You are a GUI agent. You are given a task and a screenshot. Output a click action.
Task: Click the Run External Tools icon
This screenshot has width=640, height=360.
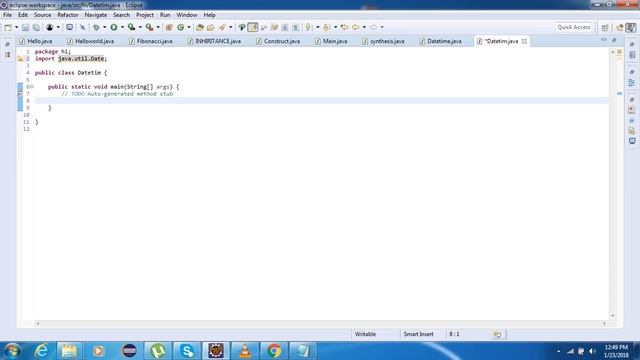point(149,27)
